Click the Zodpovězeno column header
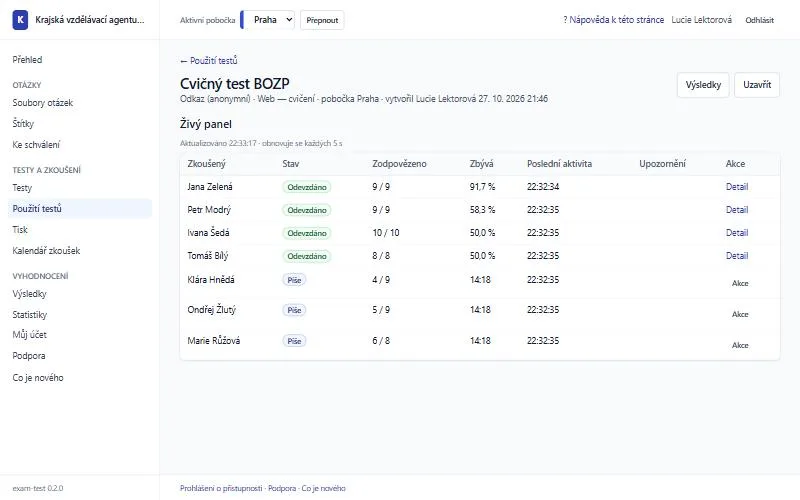 tap(399, 164)
